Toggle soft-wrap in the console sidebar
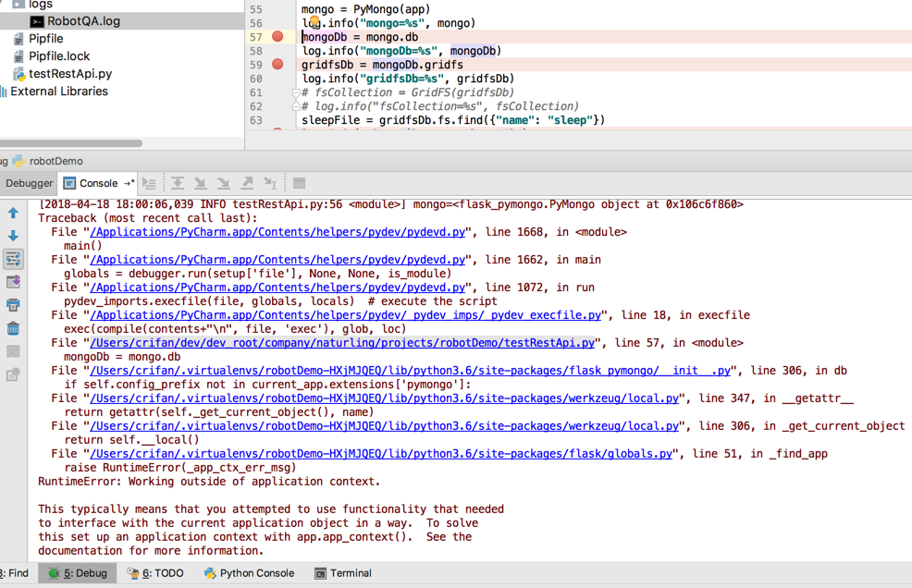This screenshot has width=912, height=588. [13, 259]
